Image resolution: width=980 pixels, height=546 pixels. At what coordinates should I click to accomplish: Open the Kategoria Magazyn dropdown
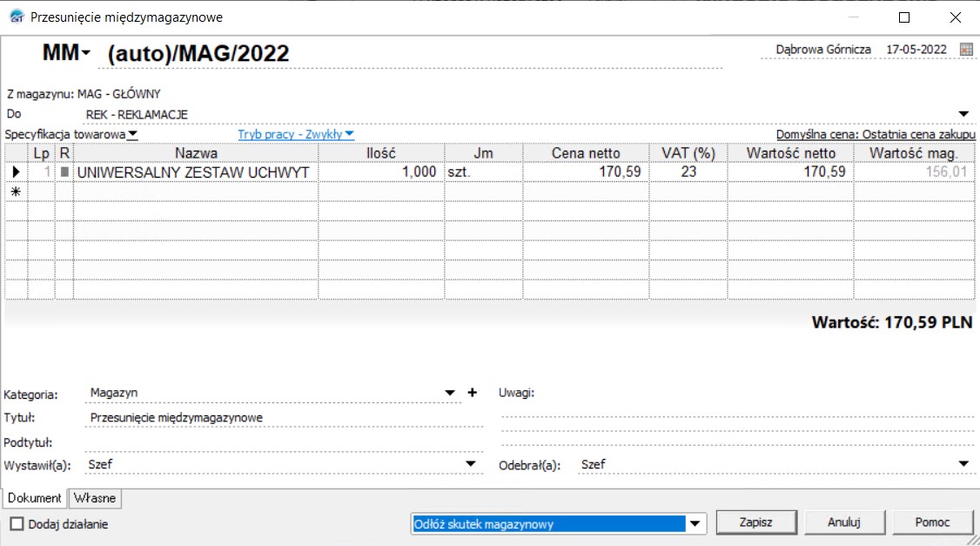(450, 393)
